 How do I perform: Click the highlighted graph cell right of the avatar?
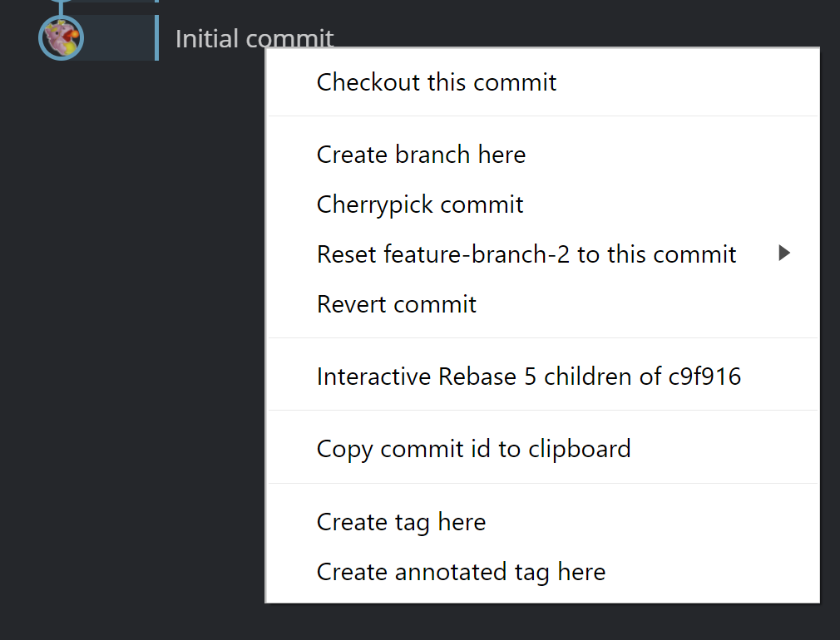tap(118, 38)
